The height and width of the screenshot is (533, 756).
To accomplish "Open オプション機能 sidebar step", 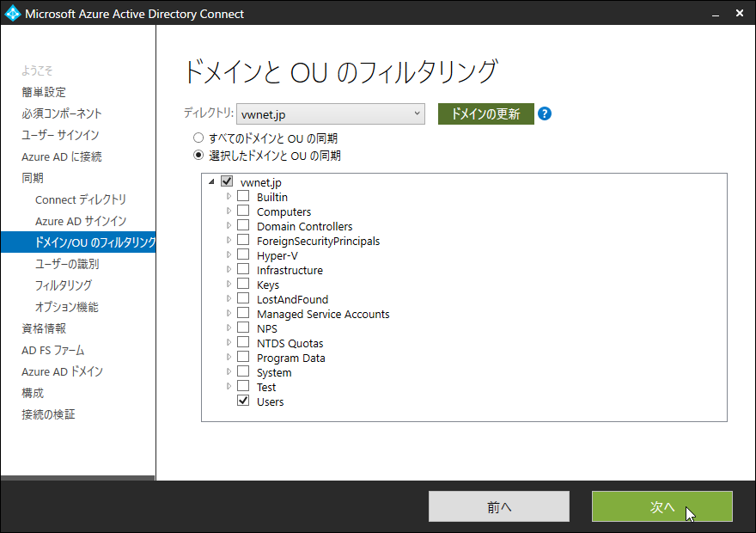I will click(x=66, y=307).
